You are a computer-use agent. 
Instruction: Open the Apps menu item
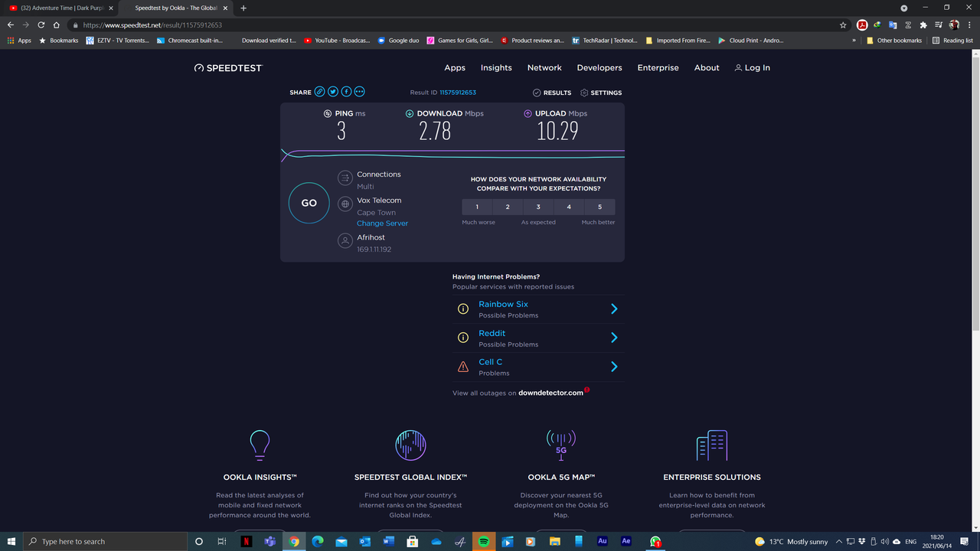click(x=455, y=68)
